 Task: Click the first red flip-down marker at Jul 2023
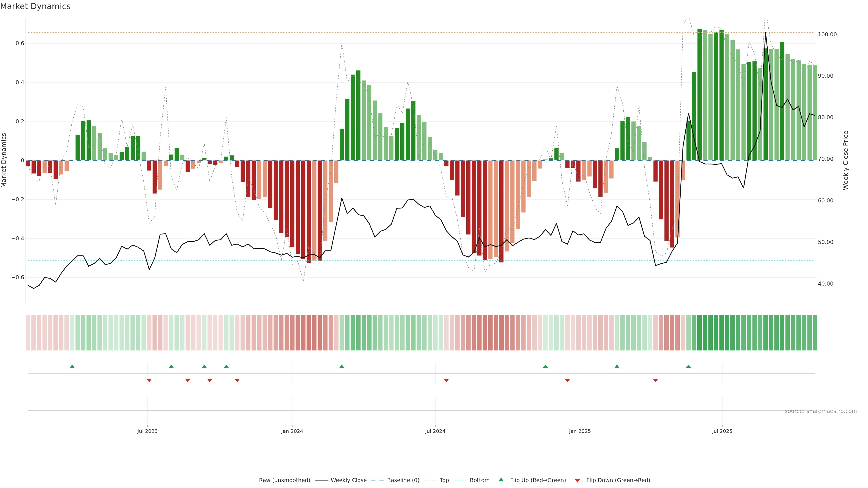click(149, 380)
